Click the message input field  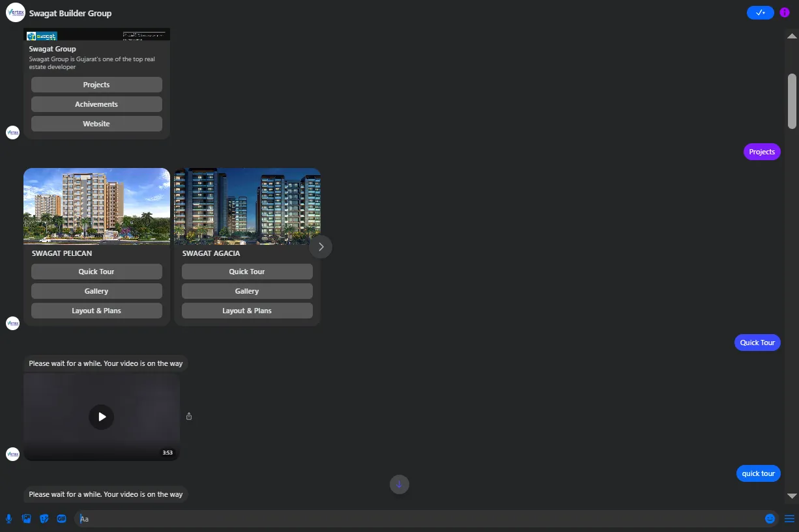tap(417, 519)
